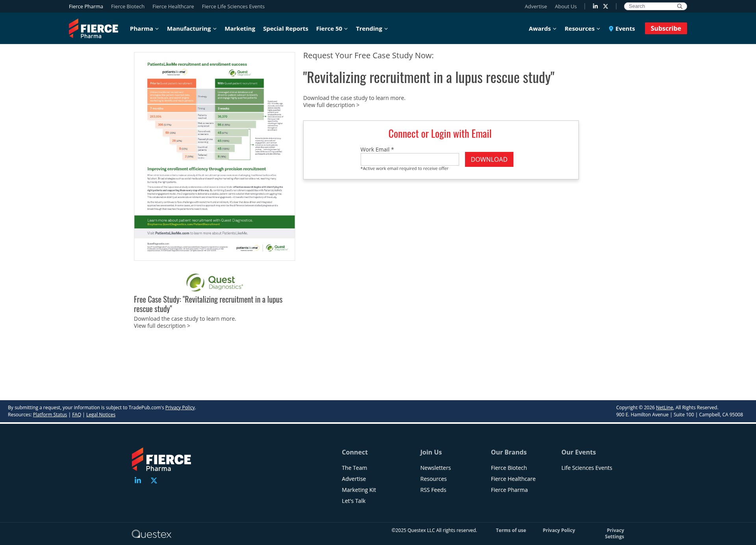756x545 pixels.
Task: Expand the Trending dropdown
Action: [372, 29]
